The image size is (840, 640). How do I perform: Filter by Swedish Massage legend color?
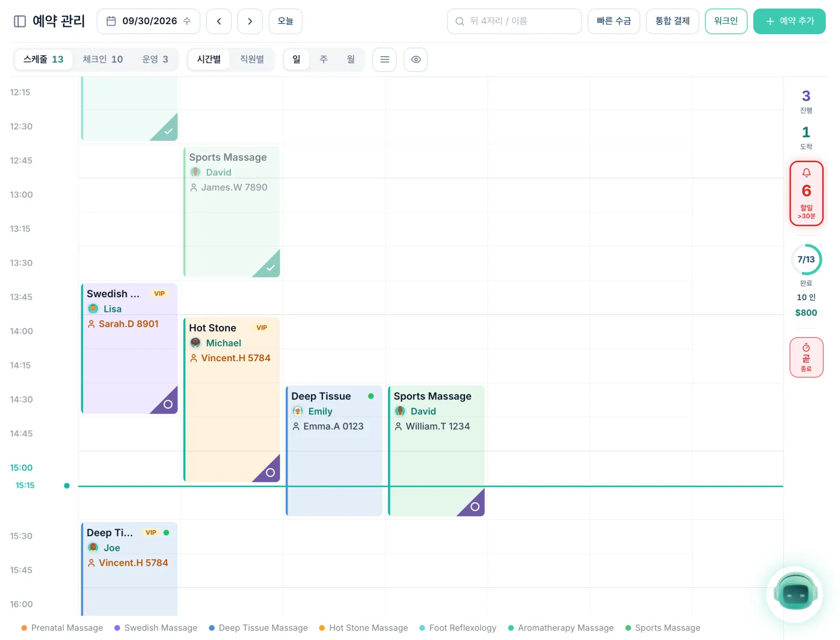click(156, 628)
